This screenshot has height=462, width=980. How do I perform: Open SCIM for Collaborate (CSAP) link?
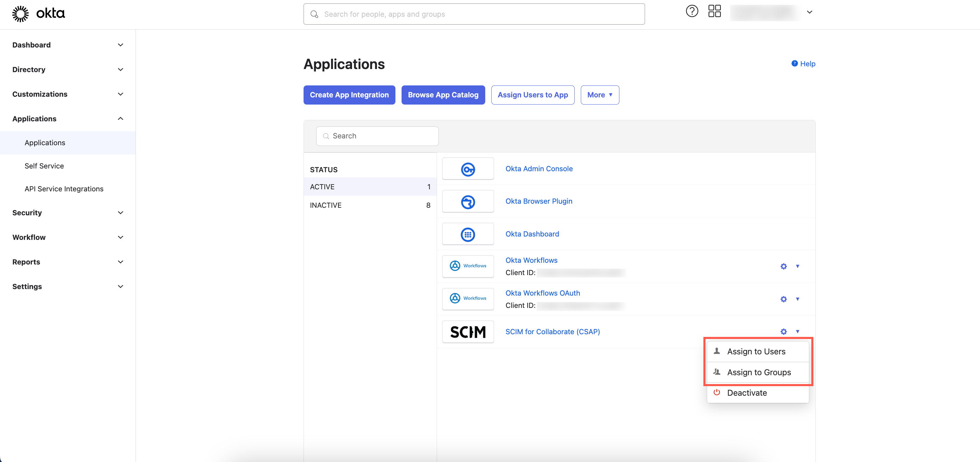click(552, 331)
